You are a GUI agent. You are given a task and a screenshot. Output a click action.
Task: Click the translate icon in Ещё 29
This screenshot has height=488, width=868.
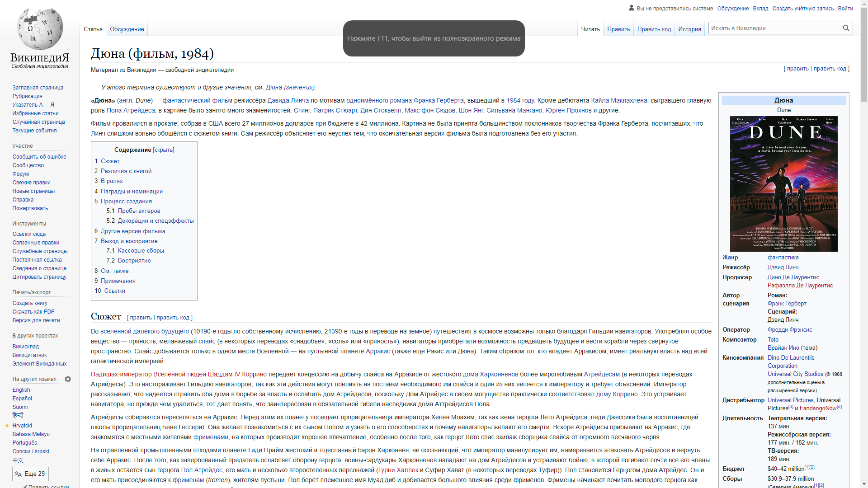18,474
